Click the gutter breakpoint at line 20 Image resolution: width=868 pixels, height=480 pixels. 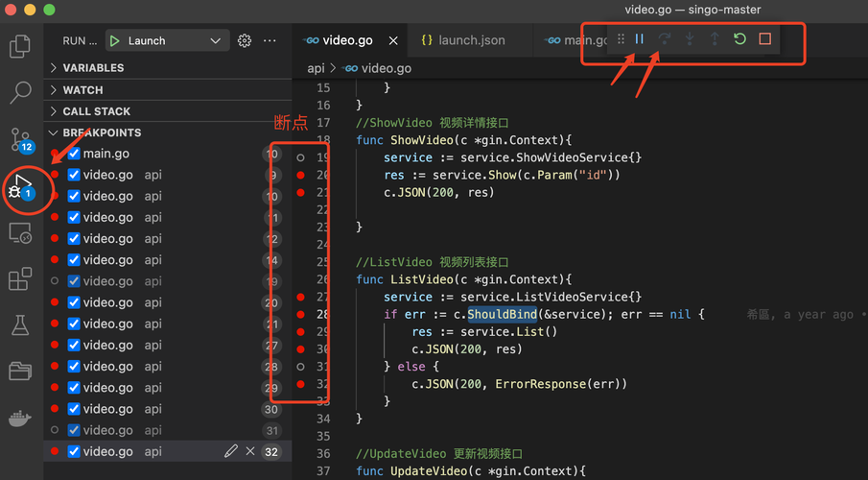pyautogui.click(x=300, y=175)
